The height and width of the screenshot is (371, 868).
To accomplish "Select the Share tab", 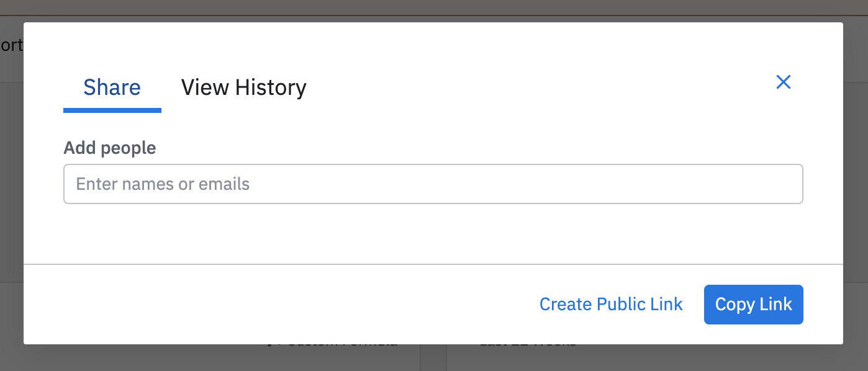I will [x=112, y=87].
